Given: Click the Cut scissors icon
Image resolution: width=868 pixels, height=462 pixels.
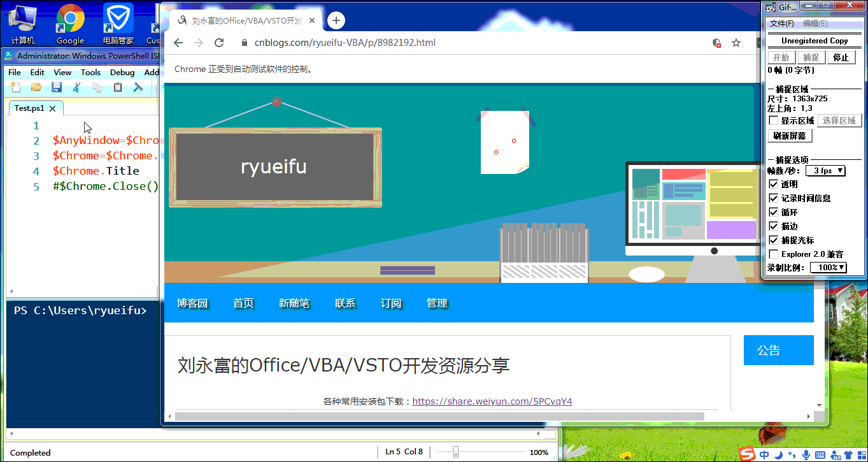Looking at the screenshot, I should click(77, 87).
